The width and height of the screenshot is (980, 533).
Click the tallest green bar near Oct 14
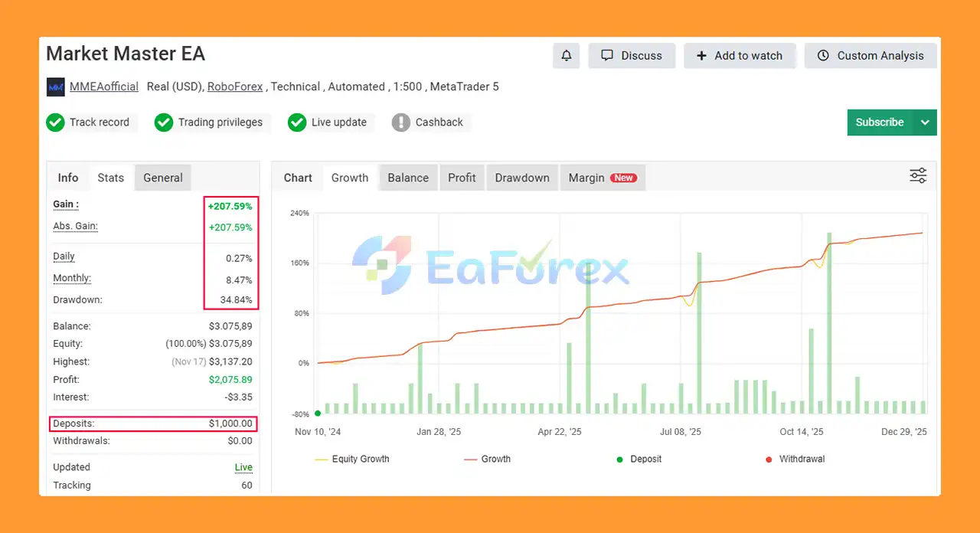(x=829, y=322)
